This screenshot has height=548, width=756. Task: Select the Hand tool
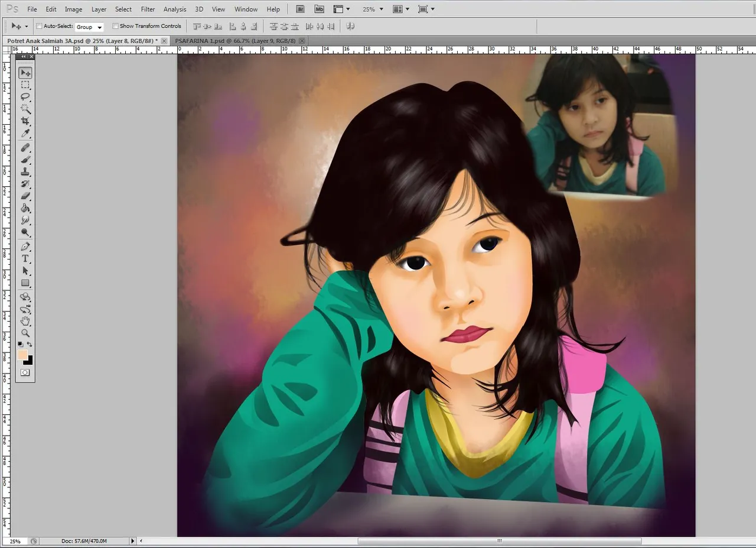(x=25, y=321)
